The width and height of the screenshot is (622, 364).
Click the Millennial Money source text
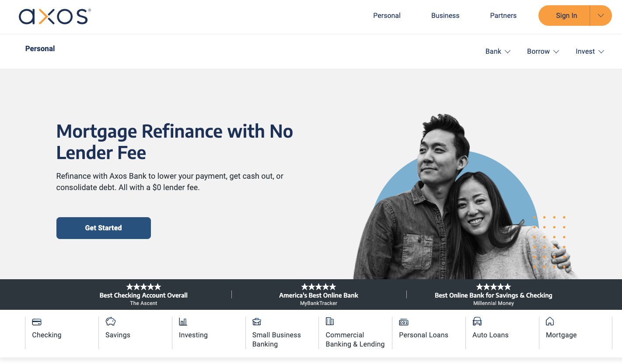tap(493, 303)
